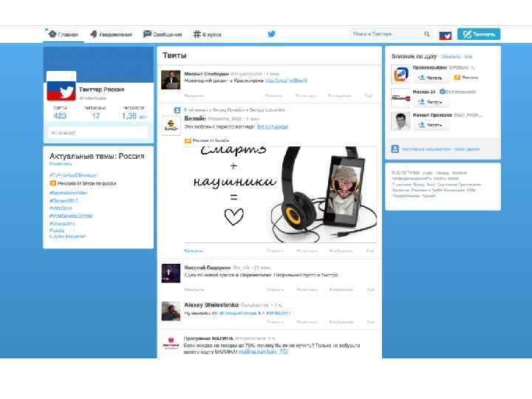532x399 pixels.
Task: Open Поиск друзей link
Action: 467,149
